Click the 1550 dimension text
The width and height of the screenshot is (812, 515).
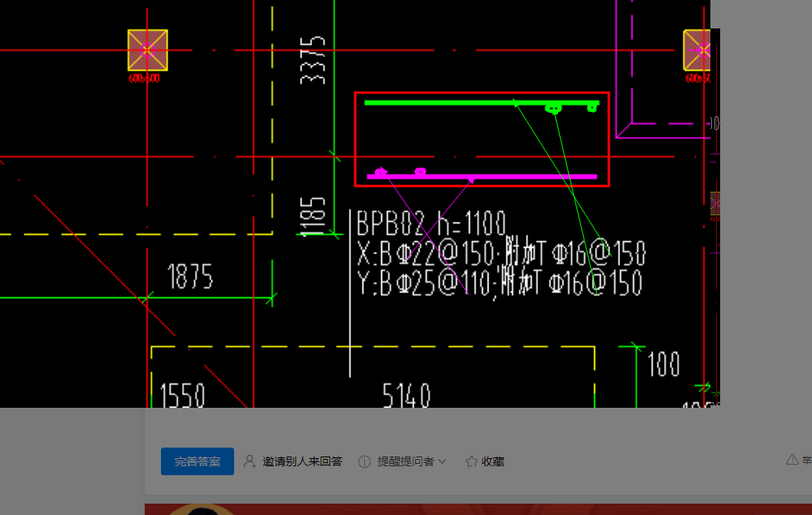[182, 396]
